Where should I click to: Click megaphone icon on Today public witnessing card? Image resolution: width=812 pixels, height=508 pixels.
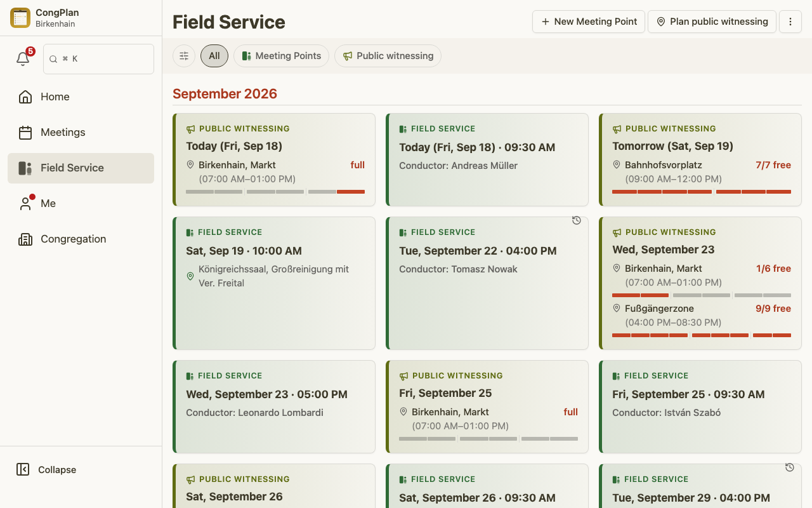[190, 129]
